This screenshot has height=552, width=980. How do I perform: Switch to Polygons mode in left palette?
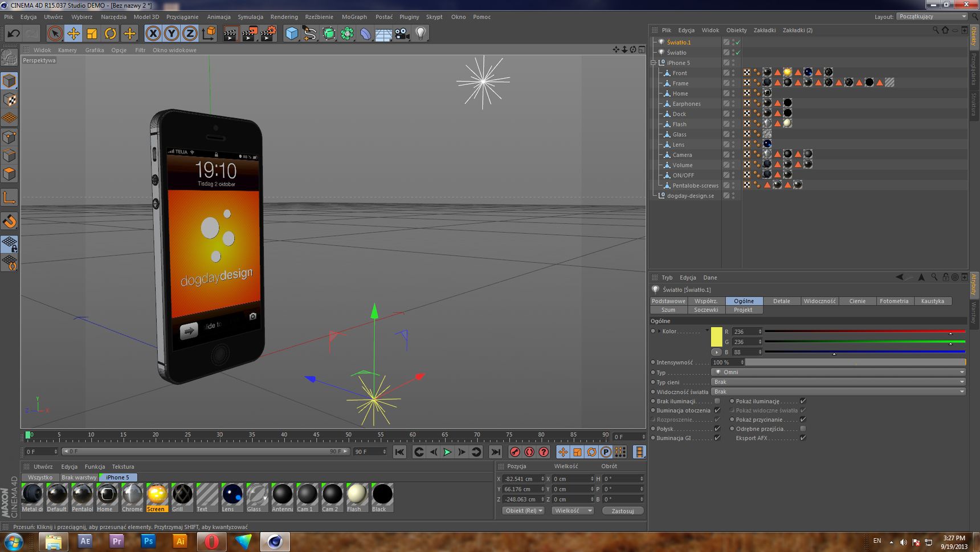10,174
